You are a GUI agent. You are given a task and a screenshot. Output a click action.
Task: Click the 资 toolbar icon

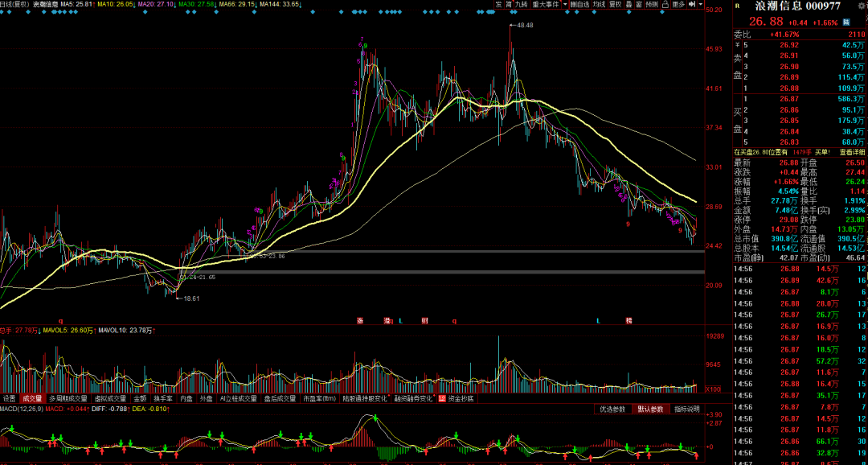(x=508, y=5)
